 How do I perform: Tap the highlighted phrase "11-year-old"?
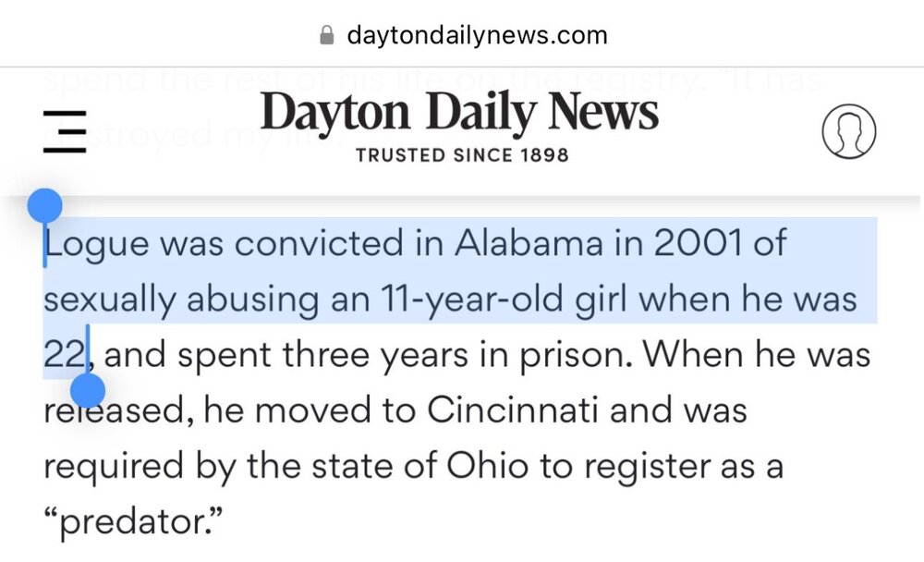pos(453,299)
